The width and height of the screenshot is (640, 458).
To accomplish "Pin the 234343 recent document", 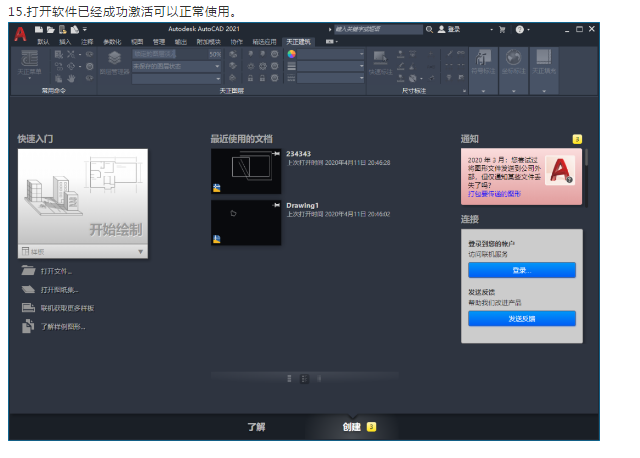I will (x=276, y=153).
